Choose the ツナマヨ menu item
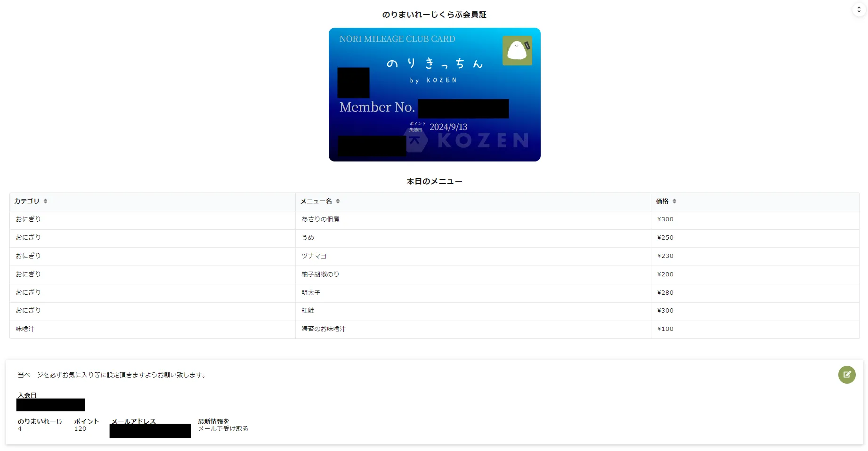 314,256
